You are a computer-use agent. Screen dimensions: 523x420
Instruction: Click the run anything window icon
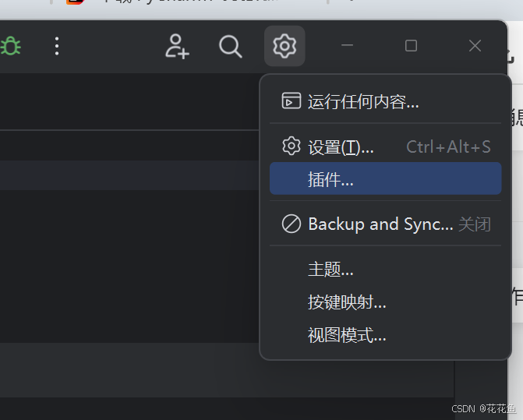292,101
